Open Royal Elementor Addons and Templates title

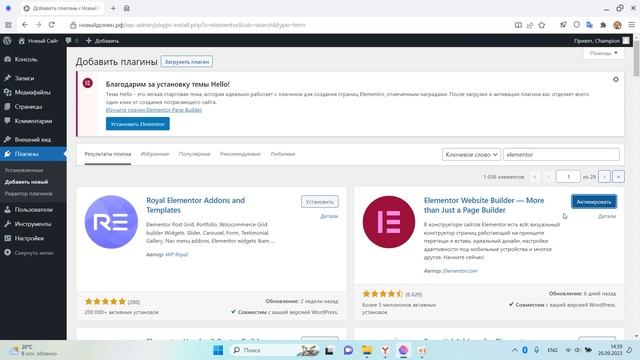coord(196,205)
